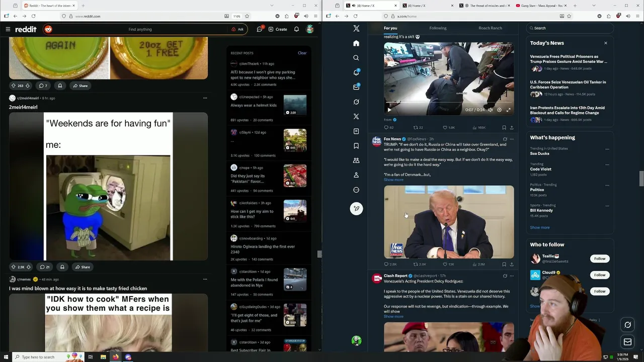Screen dimensions: 644x362
Task: Open Reddit notifications bell
Action: point(296,29)
